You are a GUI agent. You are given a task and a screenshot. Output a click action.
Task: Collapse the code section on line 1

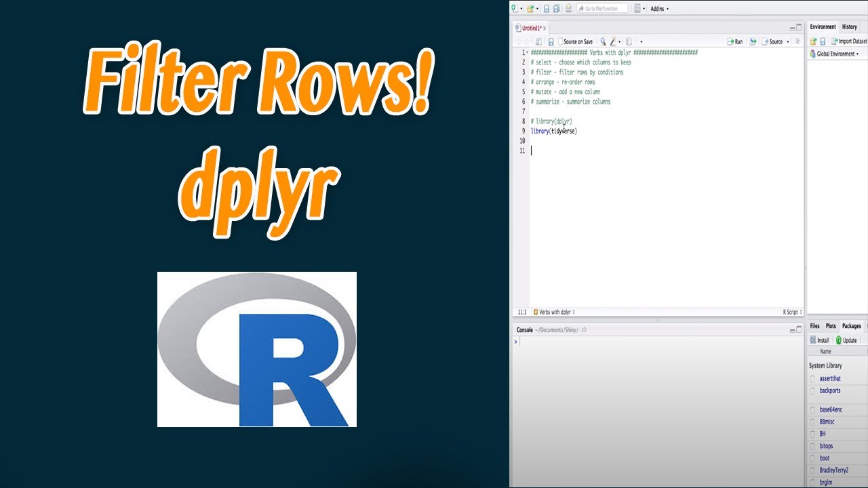528,53
